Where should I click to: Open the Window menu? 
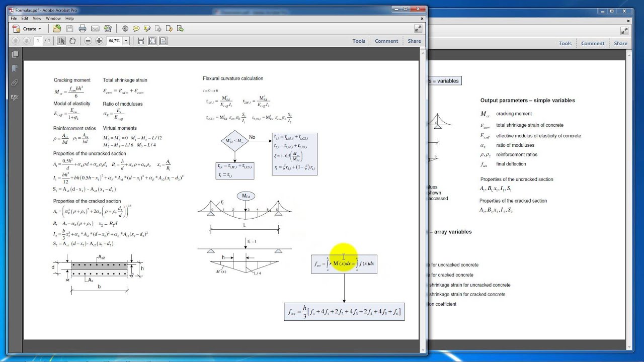53,18
